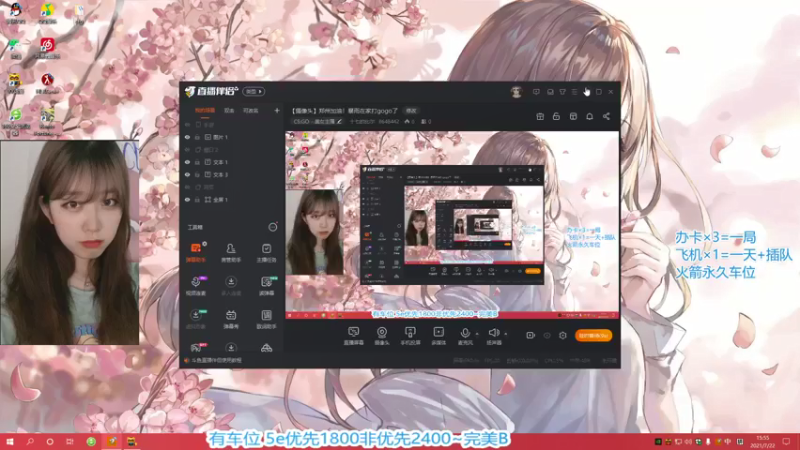800x450 pixels.
Task: Open the usage tutorial link at bottom left
Action: pos(216,360)
